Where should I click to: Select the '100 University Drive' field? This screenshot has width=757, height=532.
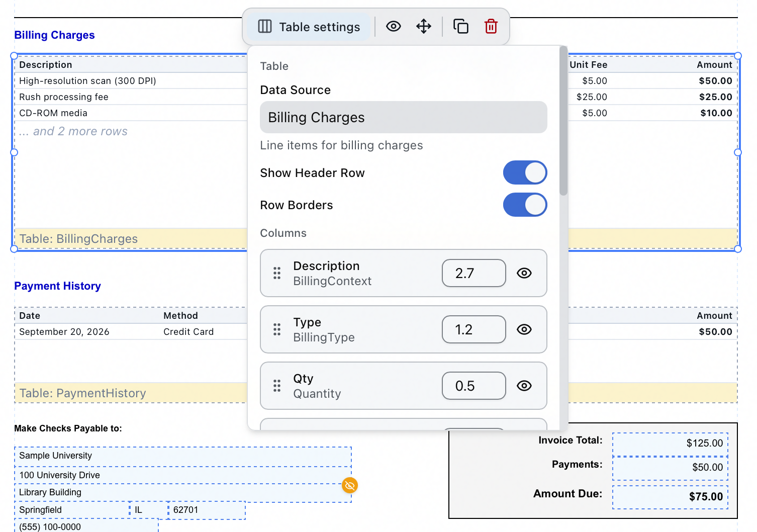coord(183,475)
